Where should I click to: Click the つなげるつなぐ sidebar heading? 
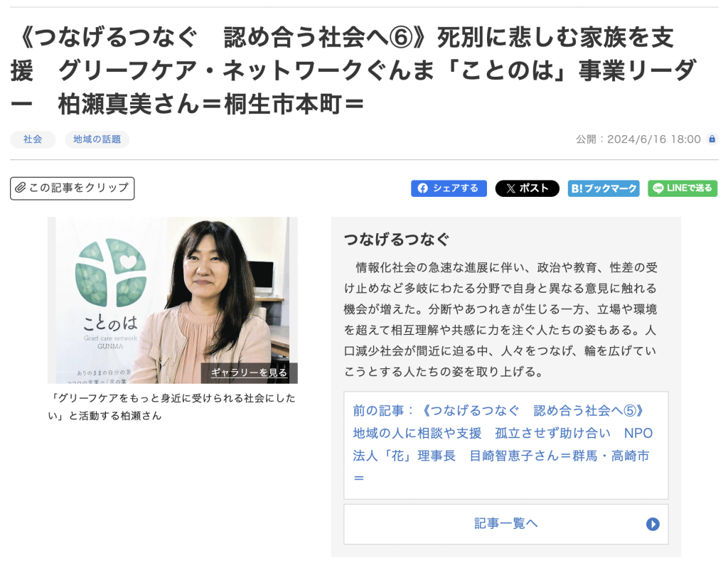(397, 240)
